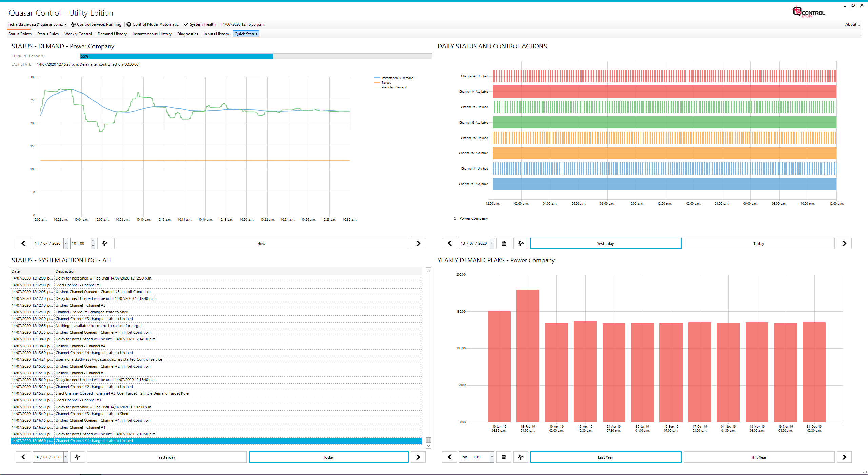Image resolution: width=868 pixels, height=475 pixels.
Task: Click the Now button under demand chart
Action: coord(261,243)
